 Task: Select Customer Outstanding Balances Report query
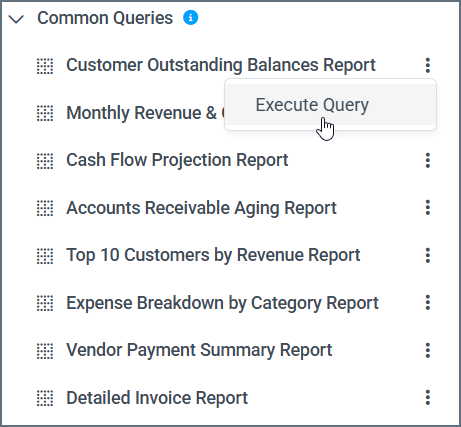[221, 65]
